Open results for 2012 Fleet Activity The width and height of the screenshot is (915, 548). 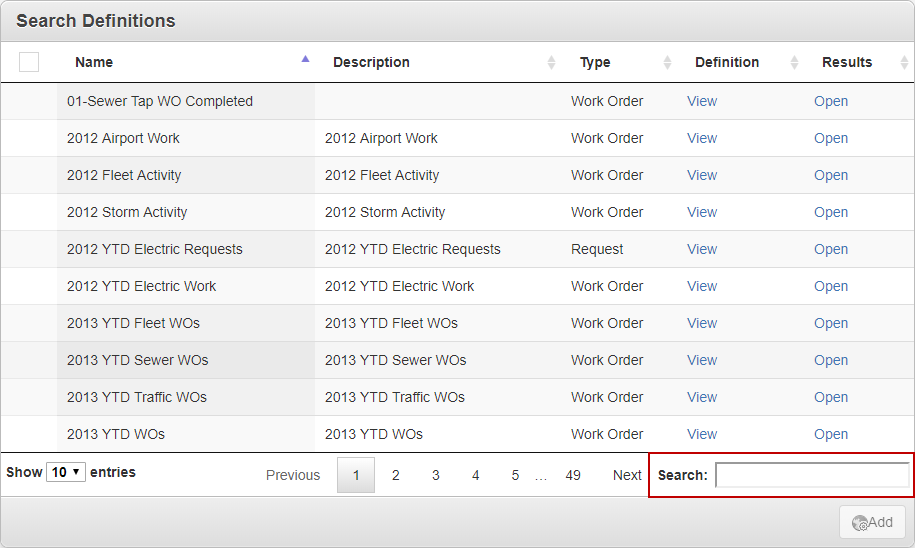click(x=830, y=175)
